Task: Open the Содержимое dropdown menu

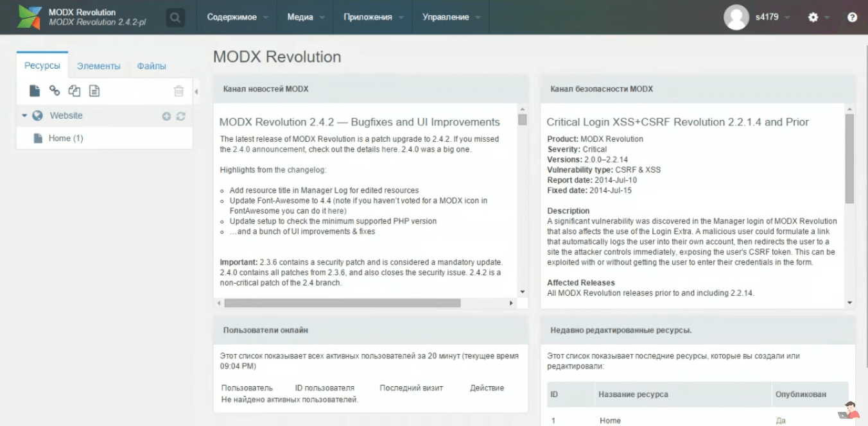Action: [237, 17]
